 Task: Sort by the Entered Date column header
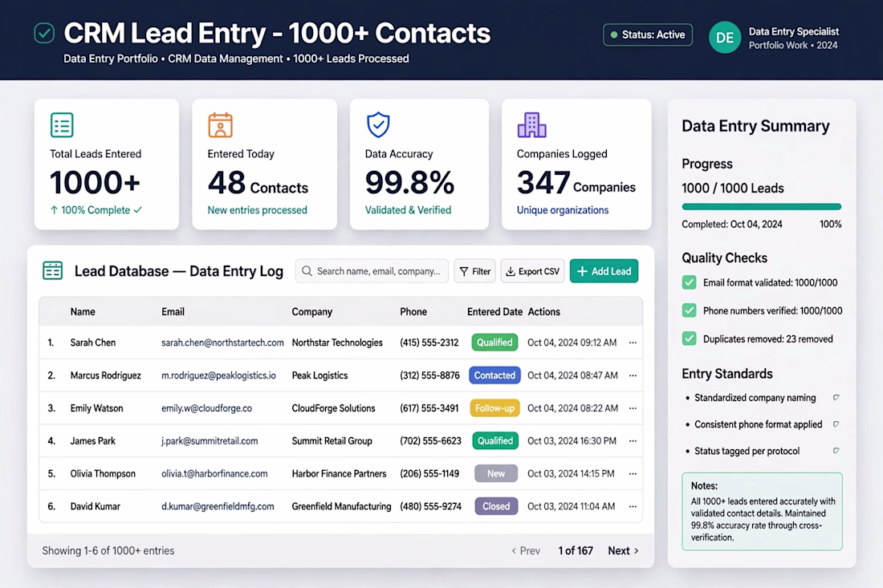tap(494, 312)
